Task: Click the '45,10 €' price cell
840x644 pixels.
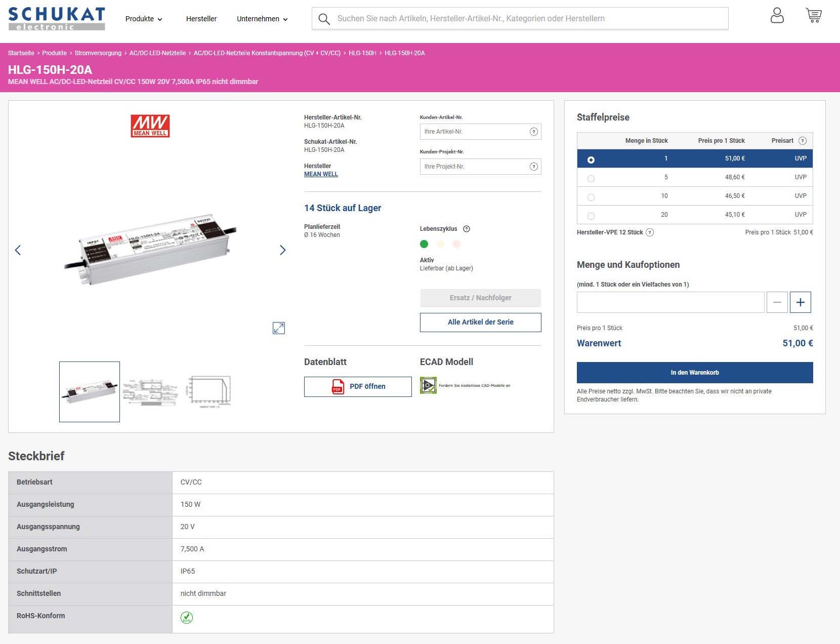Action: [x=735, y=215]
